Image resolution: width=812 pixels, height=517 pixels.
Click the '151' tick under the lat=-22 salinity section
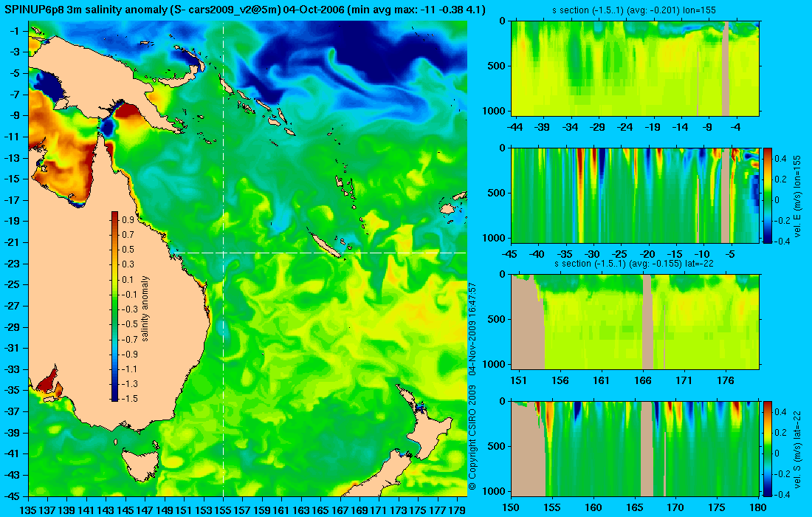(x=518, y=380)
